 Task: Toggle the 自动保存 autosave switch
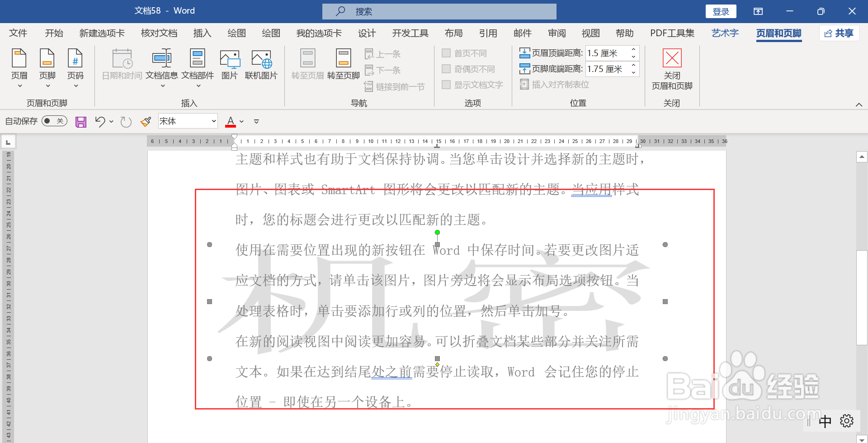tap(54, 121)
